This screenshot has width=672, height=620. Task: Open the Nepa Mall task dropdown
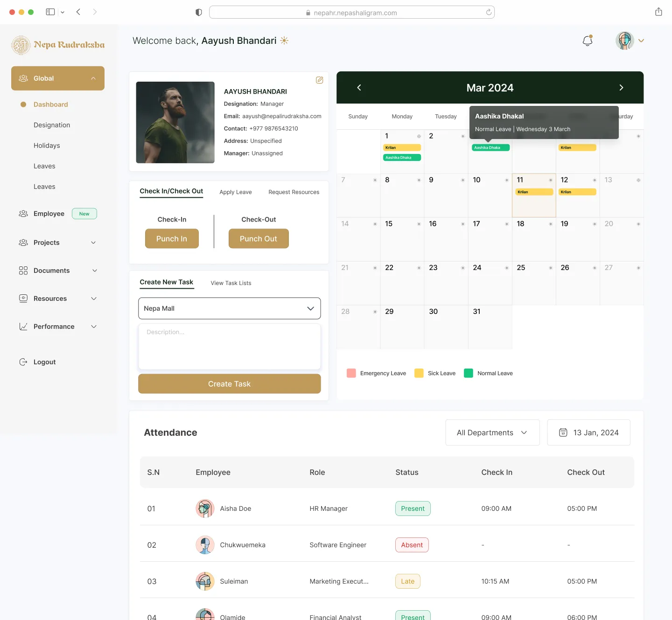(229, 308)
